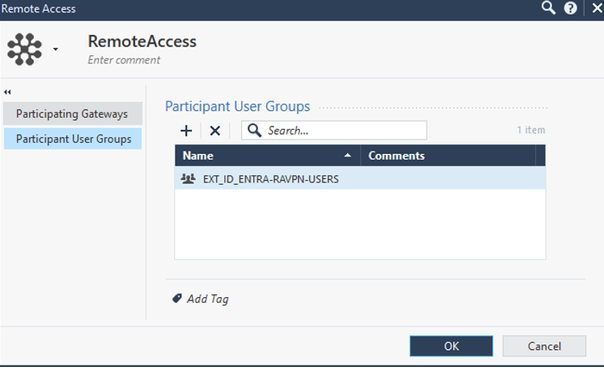The image size is (604, 368).
Task: Click the magnifier icon in the search box
Action: 254,130
